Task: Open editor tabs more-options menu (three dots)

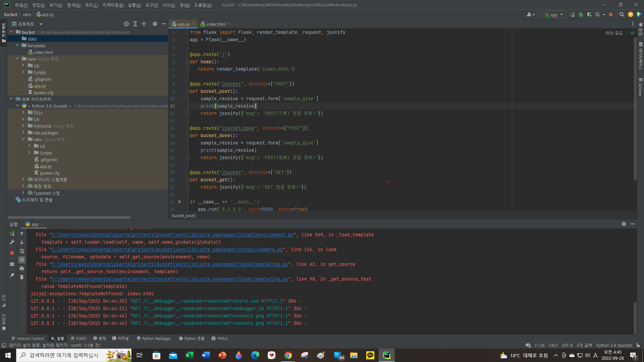Action: click(x=633, y=24)
